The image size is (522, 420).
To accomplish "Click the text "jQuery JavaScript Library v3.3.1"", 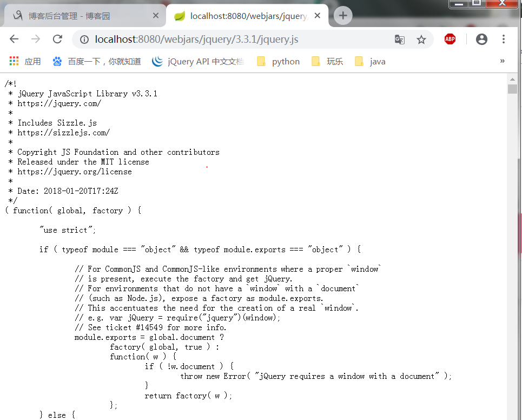I will click(88, 94).
